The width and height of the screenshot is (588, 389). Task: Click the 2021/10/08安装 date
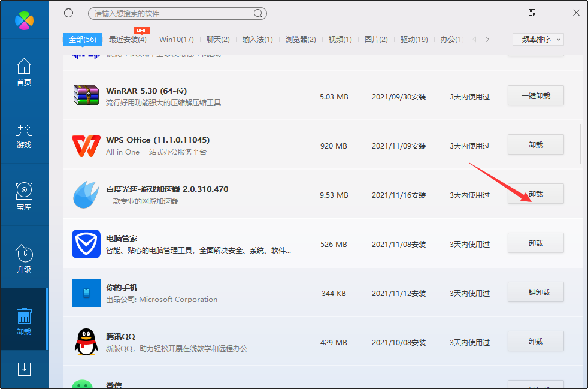399,343
